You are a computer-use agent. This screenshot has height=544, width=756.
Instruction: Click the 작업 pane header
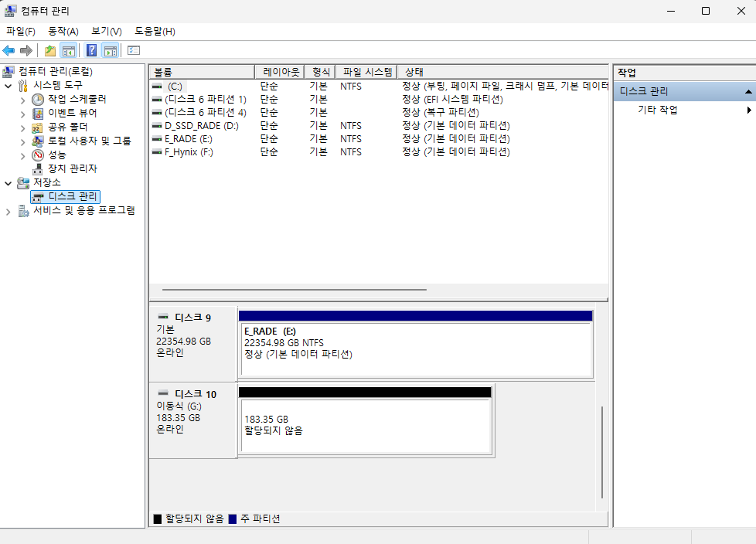[685, 73]
